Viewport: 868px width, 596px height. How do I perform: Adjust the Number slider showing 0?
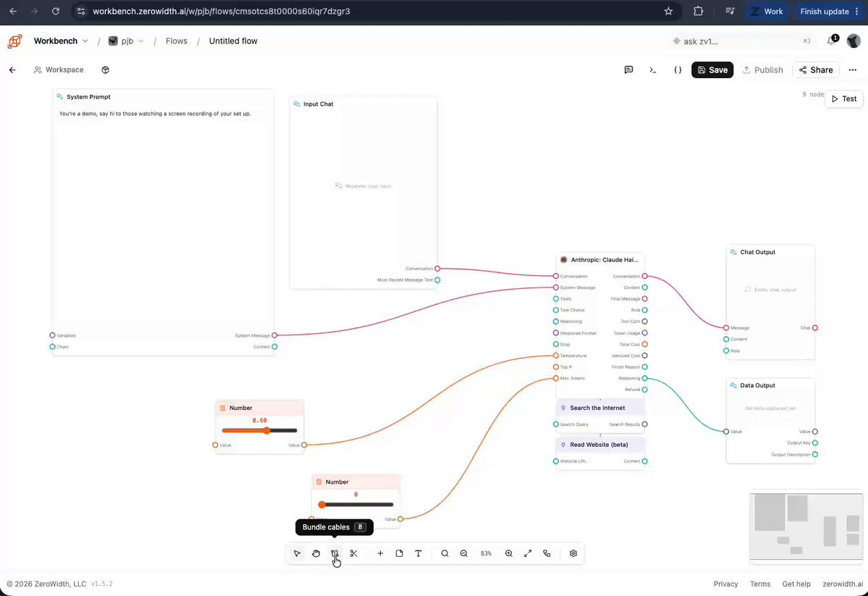356,505
